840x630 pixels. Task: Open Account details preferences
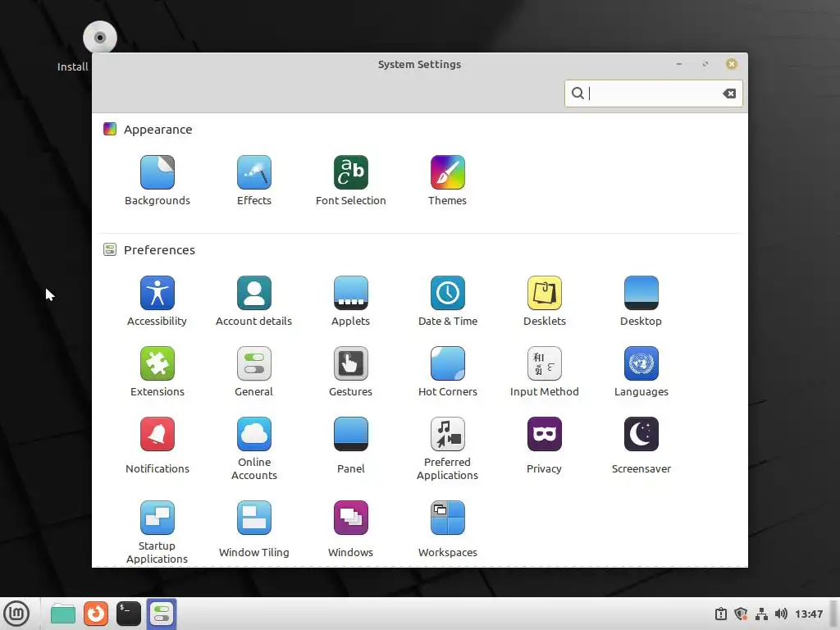254,301
